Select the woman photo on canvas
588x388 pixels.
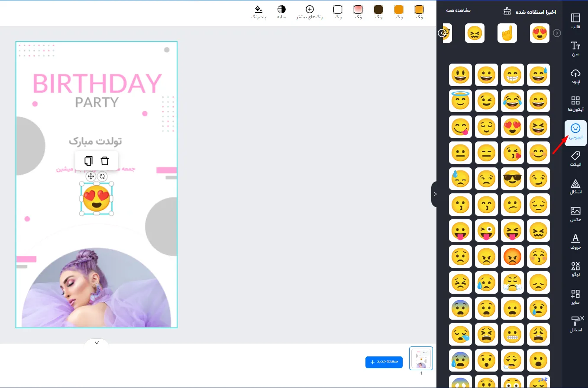[96, 288]
